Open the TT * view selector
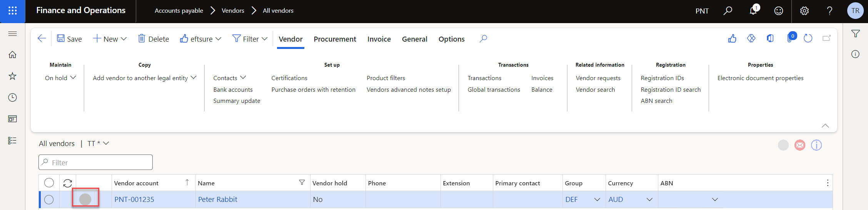Viewport: 868px width, 210px height. 98,144
